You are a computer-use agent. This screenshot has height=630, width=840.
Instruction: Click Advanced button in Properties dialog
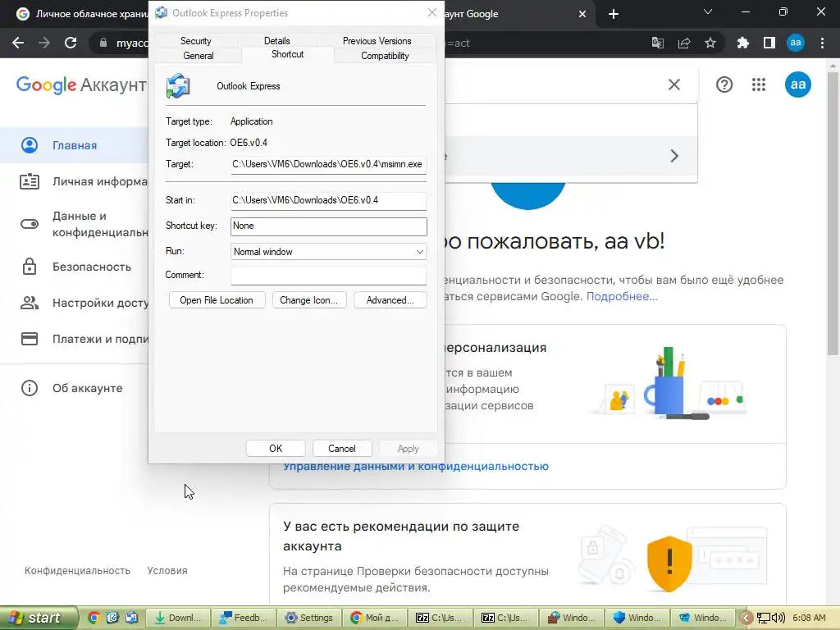tap(390, 300)
